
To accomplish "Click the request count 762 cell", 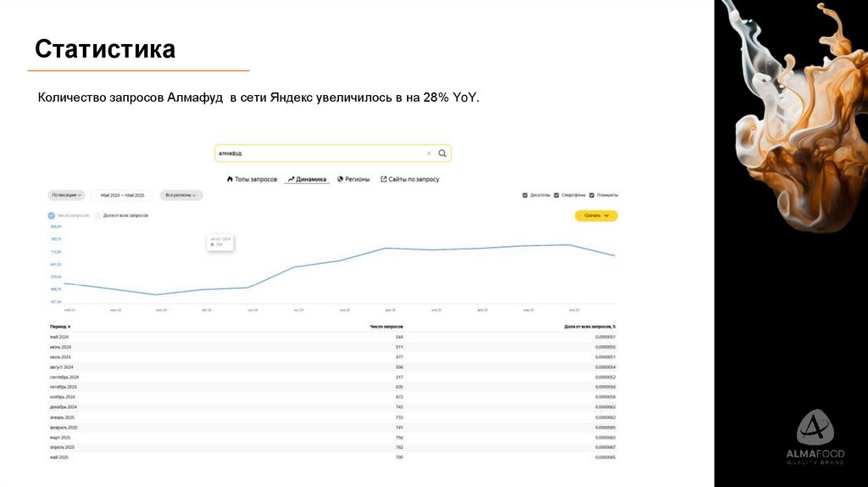I will (x=399, y=447).
